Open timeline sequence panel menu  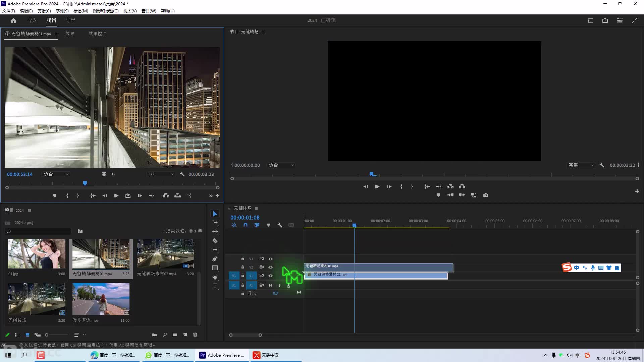pos(256,208)
